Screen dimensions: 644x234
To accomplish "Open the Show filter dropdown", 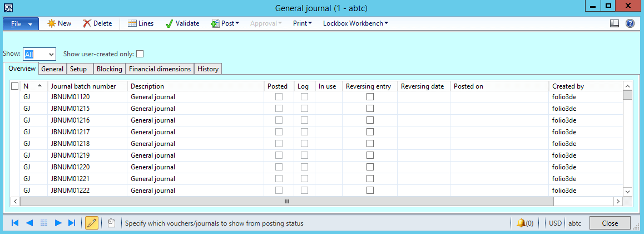I will [x=51, y=54].
